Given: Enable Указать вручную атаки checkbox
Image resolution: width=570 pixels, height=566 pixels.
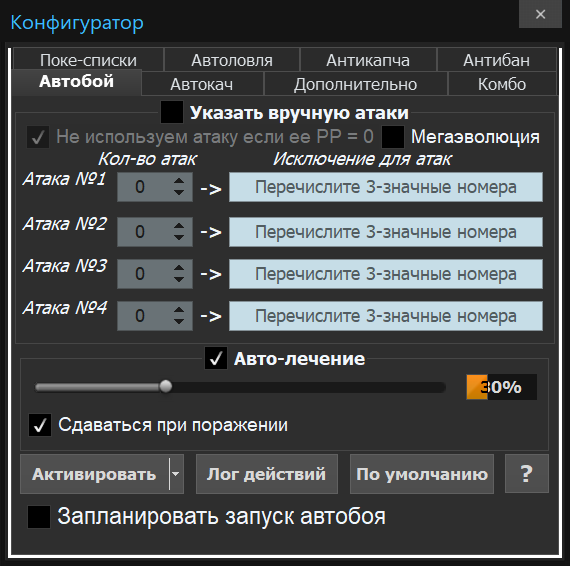Looking at the screenshot, I should 172,112.
